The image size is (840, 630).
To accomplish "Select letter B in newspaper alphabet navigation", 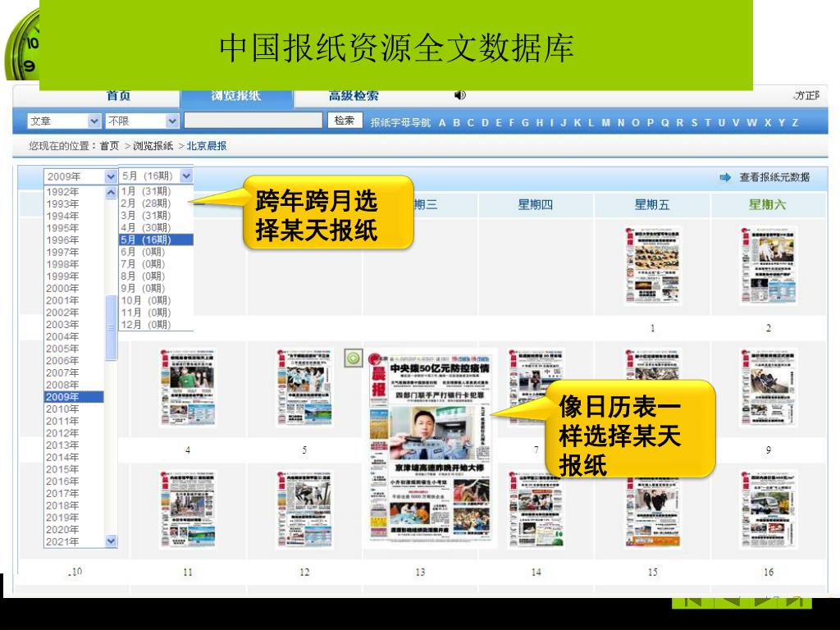I will tap(456, 123).
